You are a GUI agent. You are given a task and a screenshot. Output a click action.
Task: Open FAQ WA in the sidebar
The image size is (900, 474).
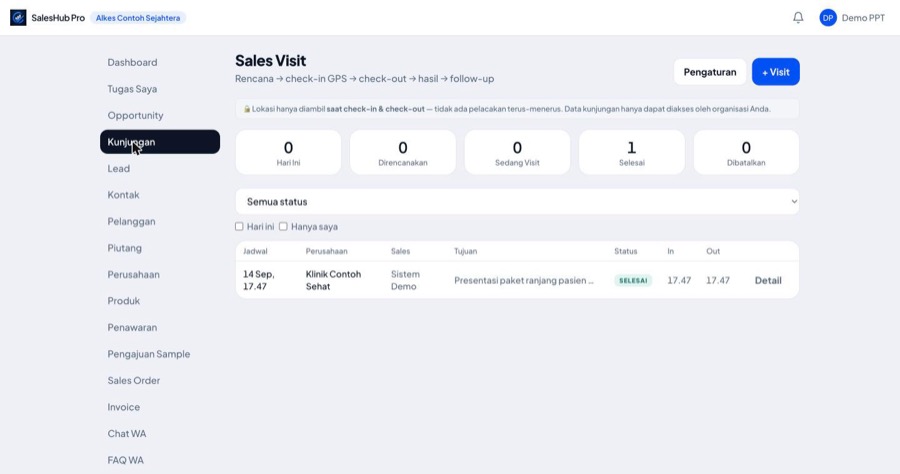[x=126, y=460]
